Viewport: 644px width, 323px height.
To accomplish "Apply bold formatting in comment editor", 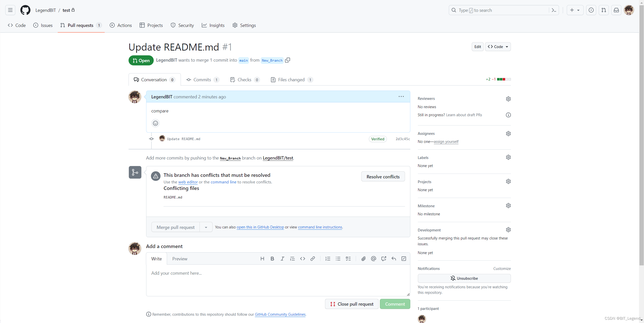I will pyautogui.click(x=272, y=259).
